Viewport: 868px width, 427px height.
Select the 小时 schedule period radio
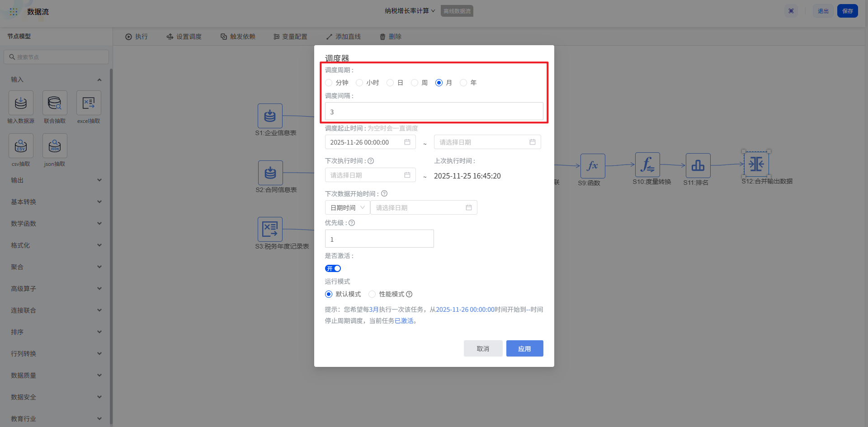tap(359, 83)
